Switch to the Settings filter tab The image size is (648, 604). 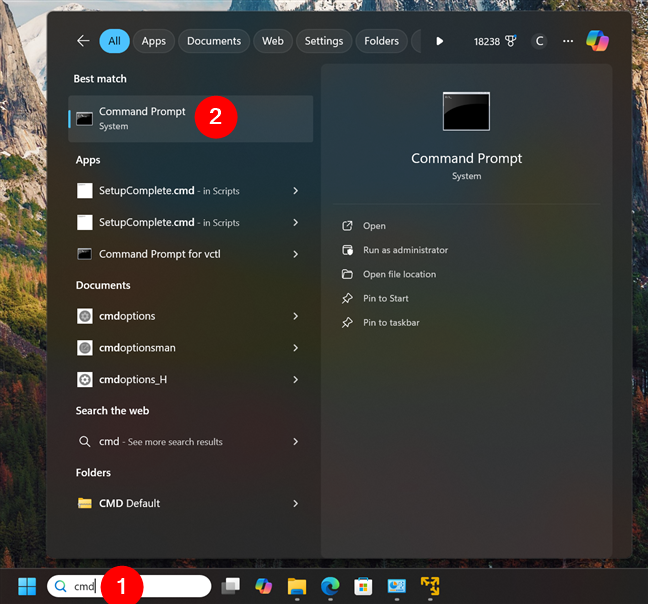(x=324, y=41)
